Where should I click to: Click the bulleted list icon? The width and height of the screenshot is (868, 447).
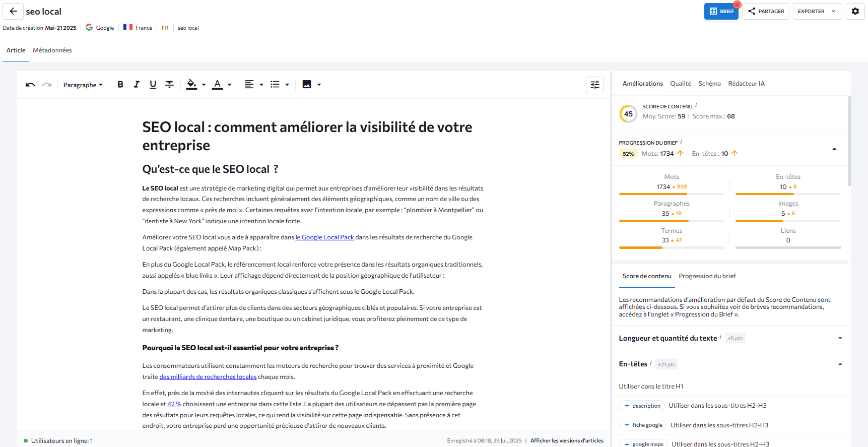click(275, 85)
